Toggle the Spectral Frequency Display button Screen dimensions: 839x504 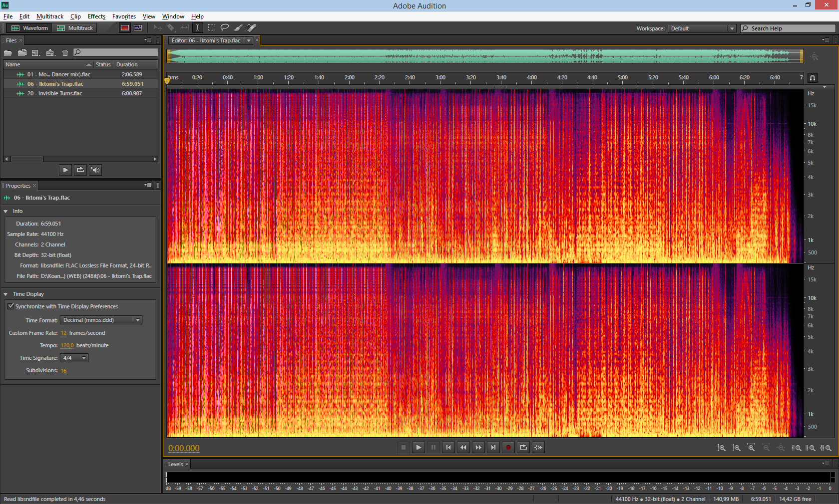click(125, 28)
